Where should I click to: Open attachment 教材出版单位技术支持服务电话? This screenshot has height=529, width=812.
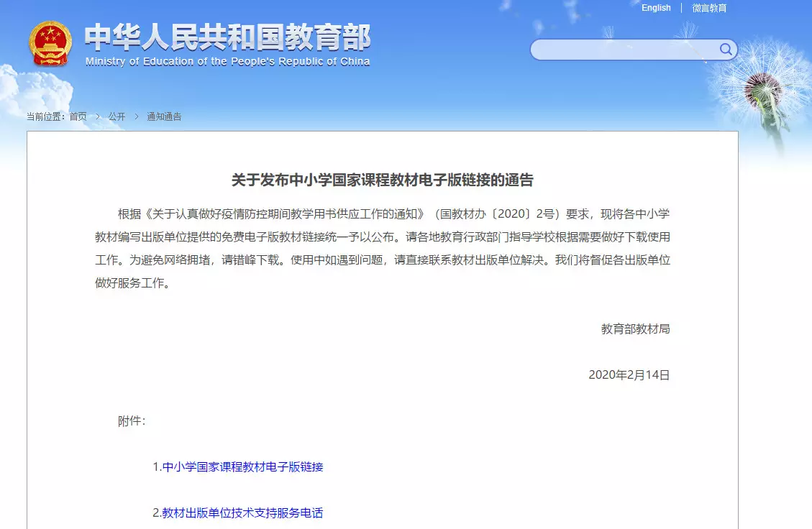(242, 513)
